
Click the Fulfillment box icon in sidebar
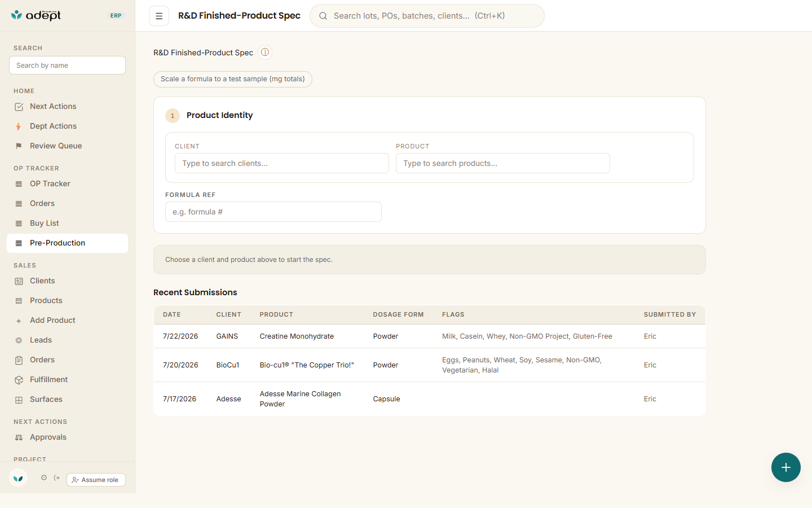tap(19, 380)
